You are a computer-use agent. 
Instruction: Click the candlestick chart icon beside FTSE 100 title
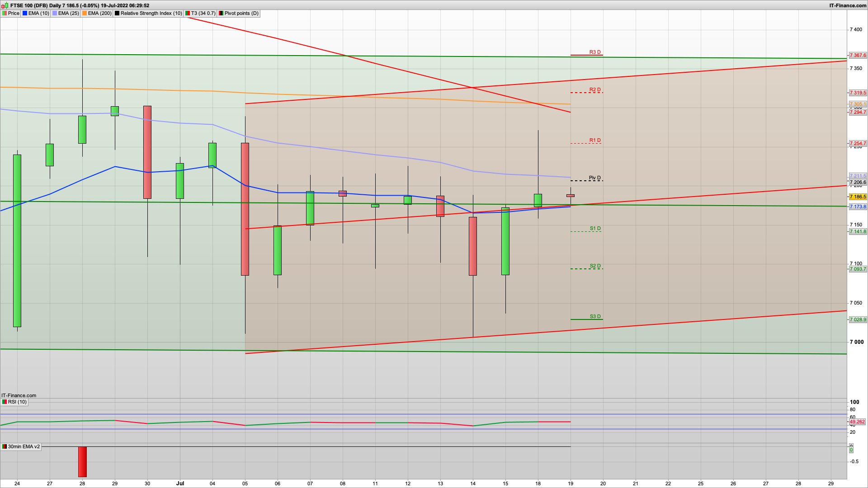(5, 5)
